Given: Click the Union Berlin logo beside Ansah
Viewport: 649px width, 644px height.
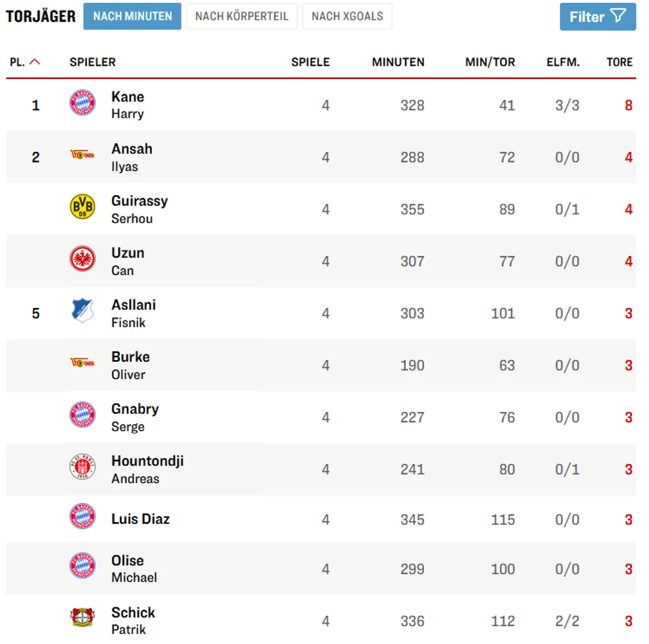Looking at the screenshot, I should pos(83,155).
